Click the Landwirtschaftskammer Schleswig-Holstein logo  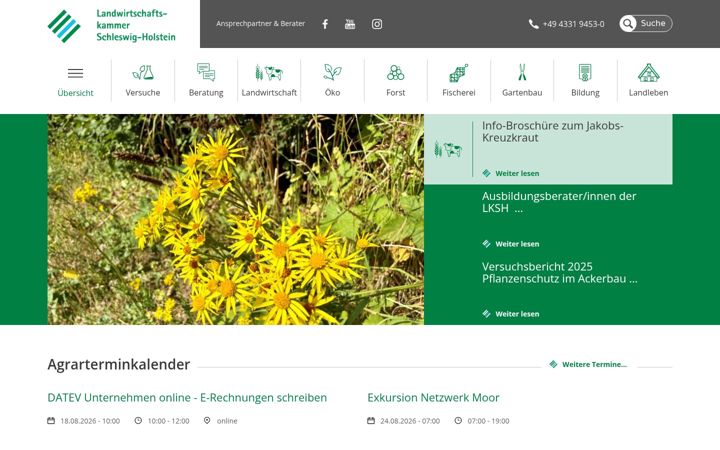click(x=112, y=25)
